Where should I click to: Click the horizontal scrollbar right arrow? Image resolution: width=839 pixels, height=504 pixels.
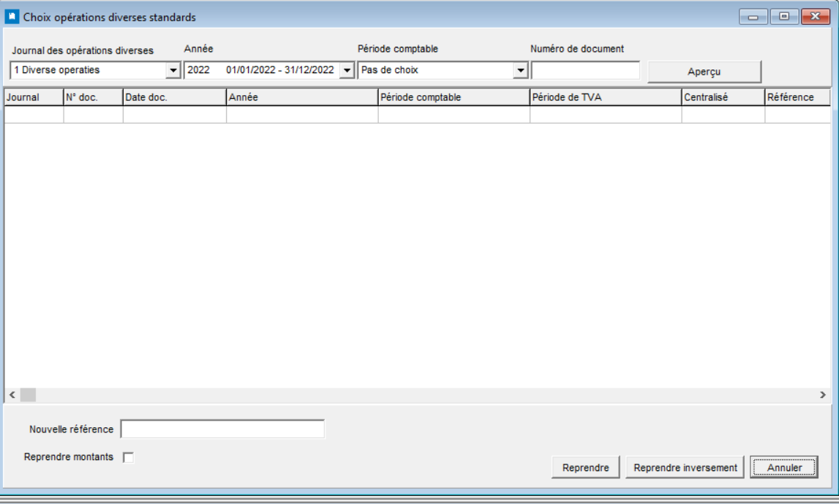(822, 395)
